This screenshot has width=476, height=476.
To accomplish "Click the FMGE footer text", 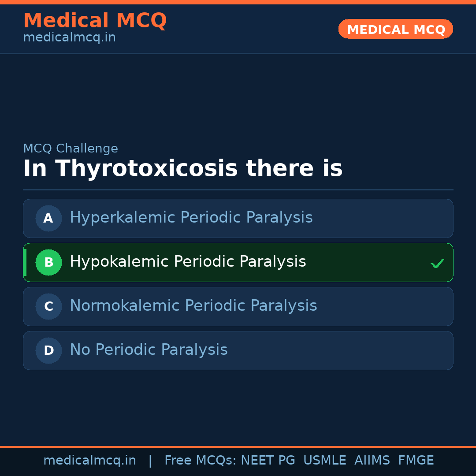I will 416,461.
